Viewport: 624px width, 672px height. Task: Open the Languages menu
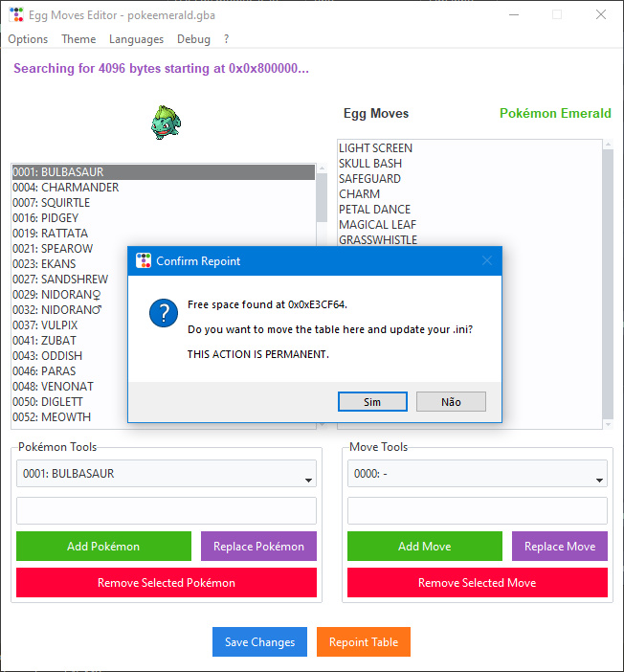136,39
